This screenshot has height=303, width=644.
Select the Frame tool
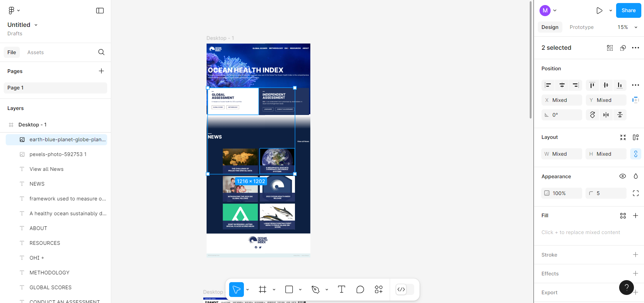(262, 289)
